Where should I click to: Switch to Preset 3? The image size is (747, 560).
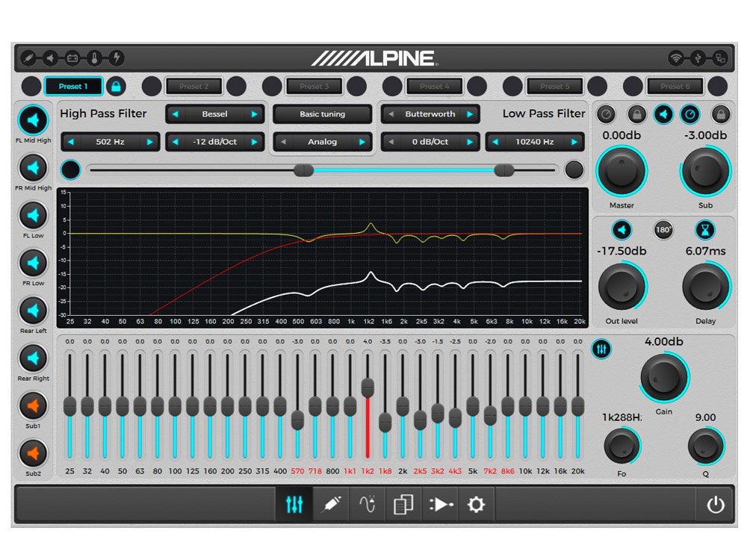click(314, 86)
